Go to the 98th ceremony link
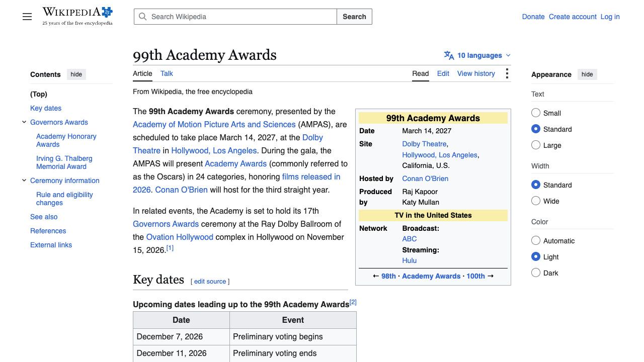The height and width of the screenshot is (362, 644). click(388, 276)
